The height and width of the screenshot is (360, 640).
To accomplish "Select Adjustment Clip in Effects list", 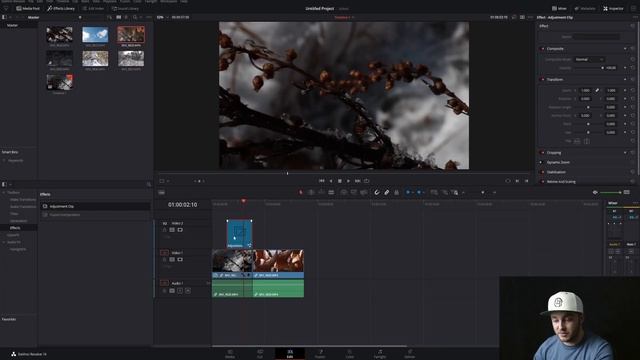I will (x=95, y=207).
